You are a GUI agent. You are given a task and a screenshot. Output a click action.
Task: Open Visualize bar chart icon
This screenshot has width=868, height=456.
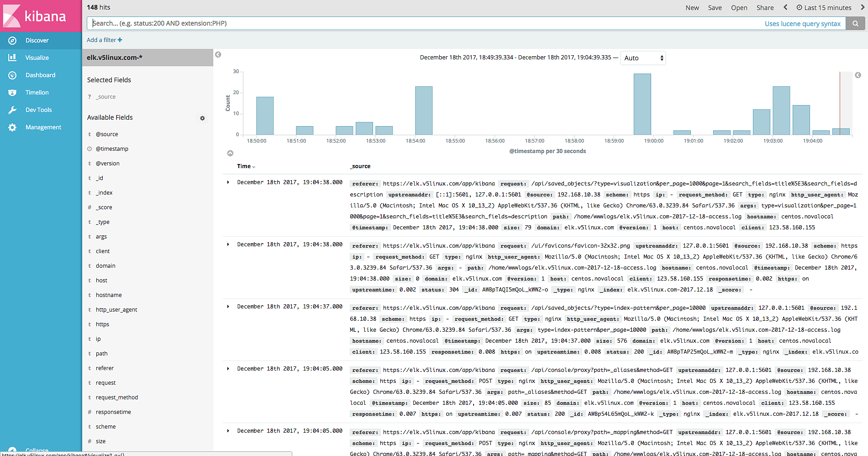click(x=12, y=58)
